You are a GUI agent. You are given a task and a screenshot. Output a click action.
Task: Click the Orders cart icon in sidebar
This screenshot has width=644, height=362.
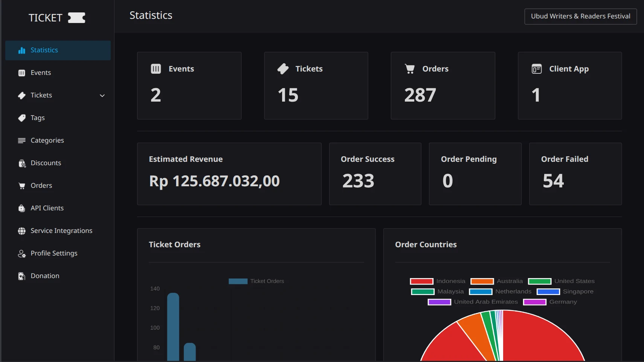pyautogui.click(x=22, y=186)
